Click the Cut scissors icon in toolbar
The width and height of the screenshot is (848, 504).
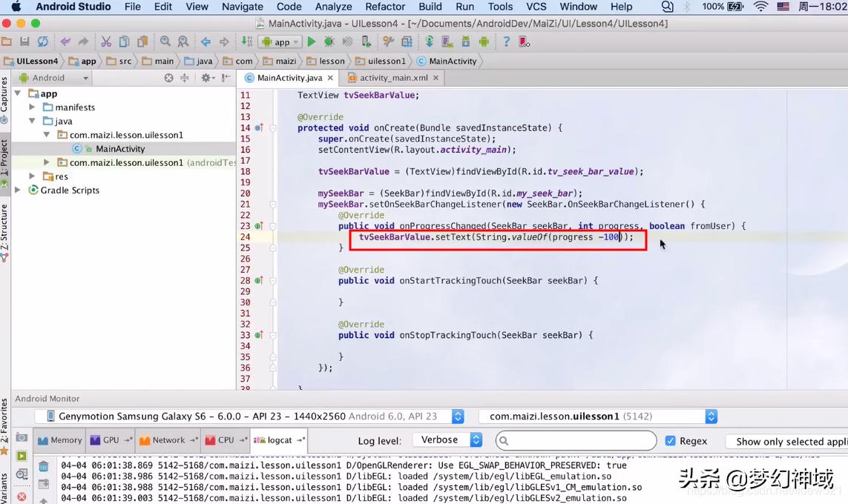[x=106, y=42]
